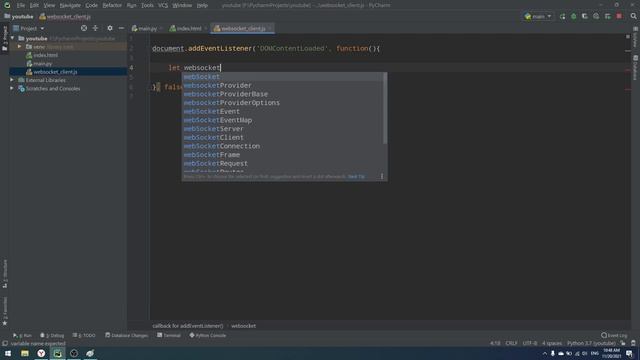Stop the running process with red square
Image resolution: width=640 pixels, height=360 pixels.
point(619,16)
